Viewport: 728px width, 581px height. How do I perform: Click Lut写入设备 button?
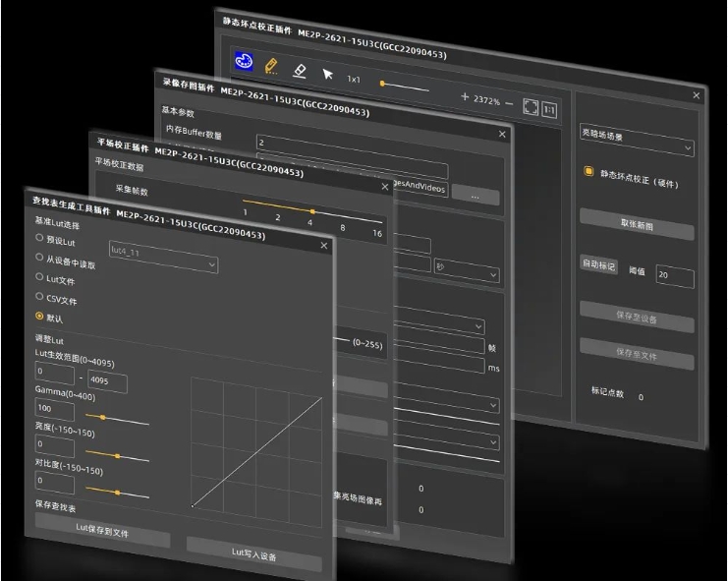253,553
